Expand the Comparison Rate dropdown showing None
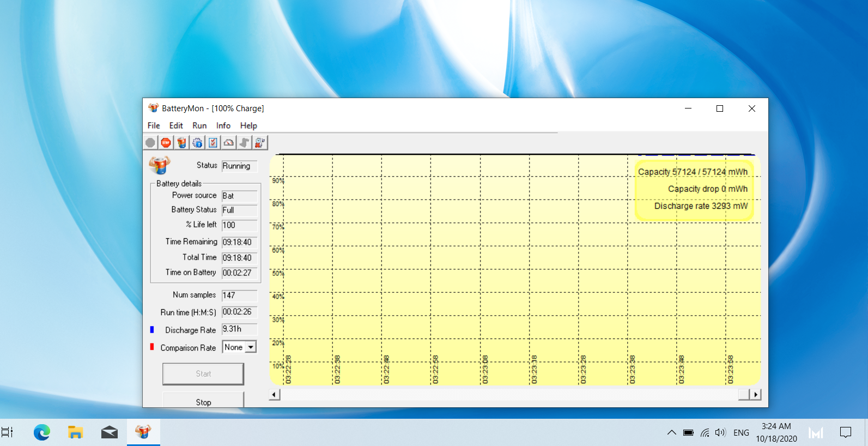The width and height of the screenshot is (868, 446). click(x=251, y=347)
